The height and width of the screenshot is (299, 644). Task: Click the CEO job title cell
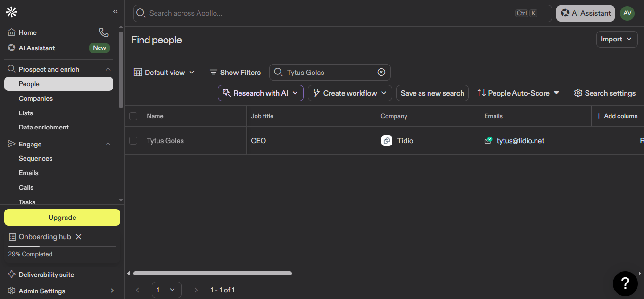[x=258, y=140]
